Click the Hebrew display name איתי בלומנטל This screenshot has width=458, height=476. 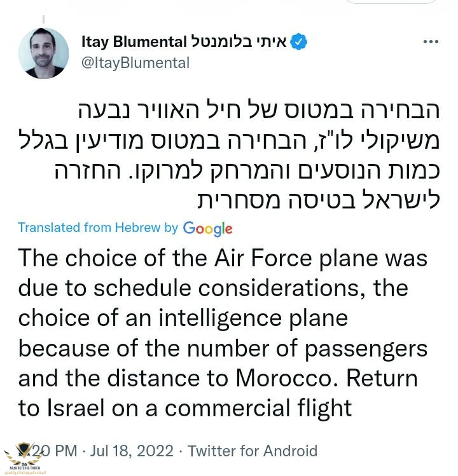[239, 43]
